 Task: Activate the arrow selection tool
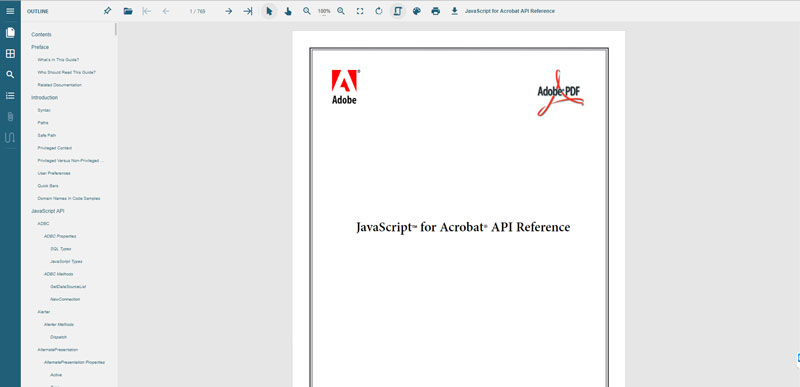coord(269,11)
